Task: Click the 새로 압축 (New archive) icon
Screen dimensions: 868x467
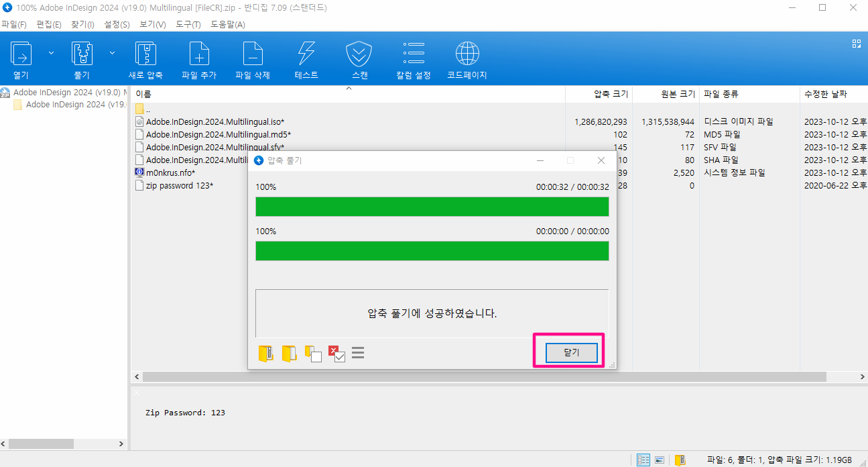Action: click(x=145, y=53)
